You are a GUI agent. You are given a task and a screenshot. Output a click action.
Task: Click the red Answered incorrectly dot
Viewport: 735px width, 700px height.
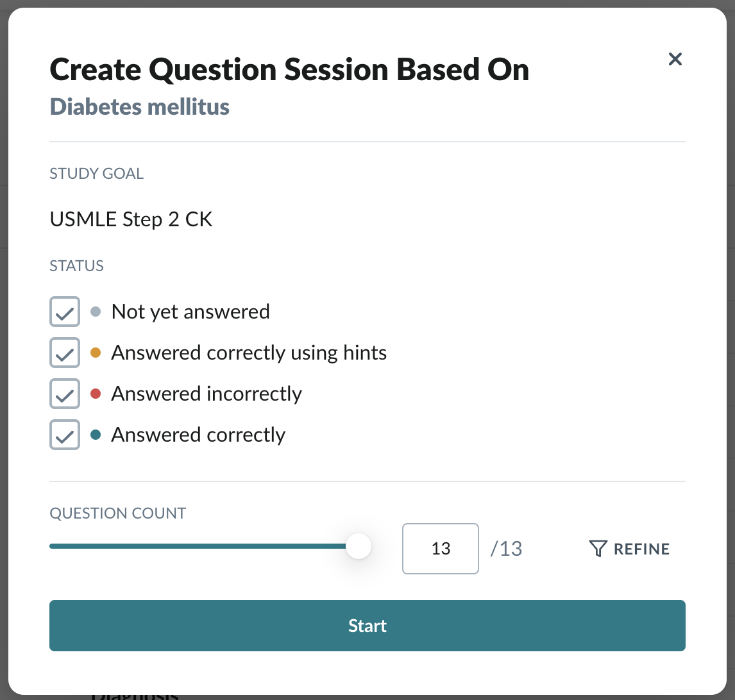96,394
